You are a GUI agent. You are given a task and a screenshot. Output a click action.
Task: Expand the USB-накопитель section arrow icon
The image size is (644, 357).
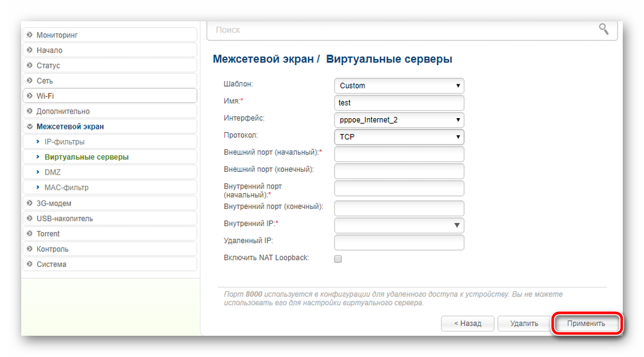30,218
